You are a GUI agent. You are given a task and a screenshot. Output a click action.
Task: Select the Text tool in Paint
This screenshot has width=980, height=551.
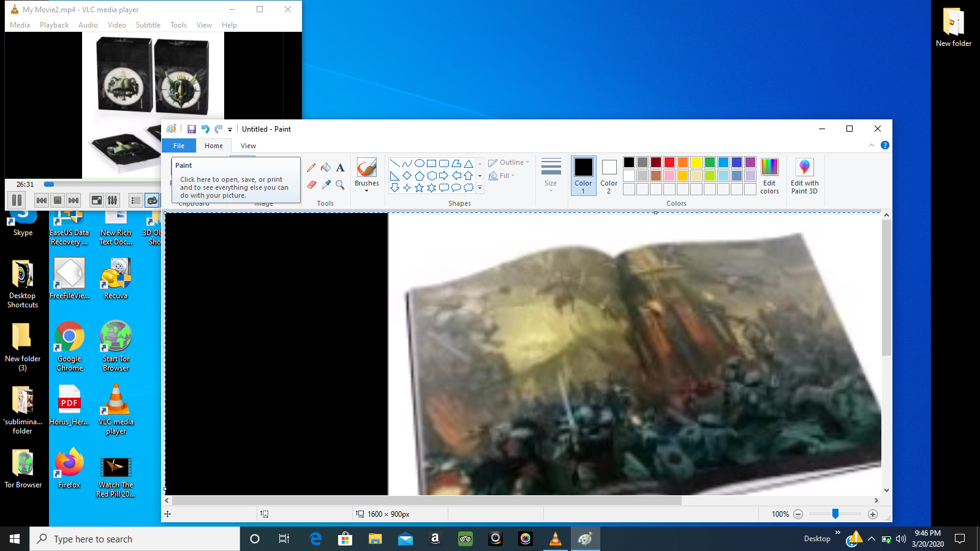(341, 167)
